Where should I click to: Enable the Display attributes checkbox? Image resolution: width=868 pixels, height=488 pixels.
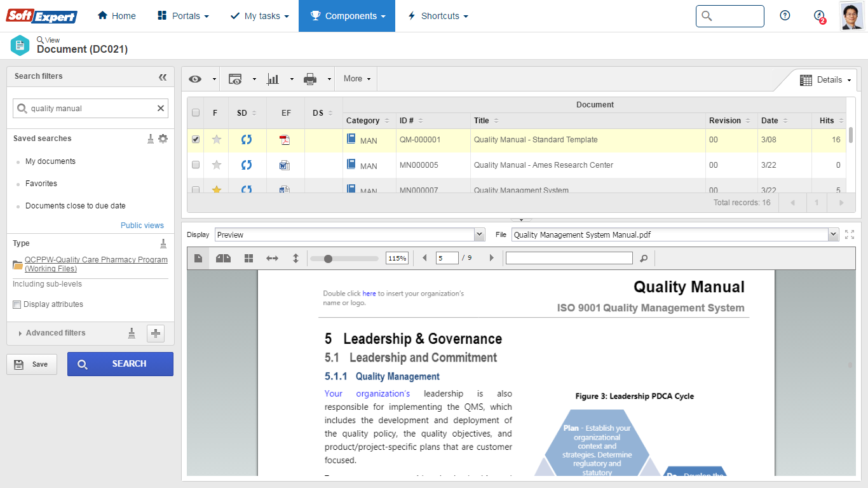(x=17, y=304)
